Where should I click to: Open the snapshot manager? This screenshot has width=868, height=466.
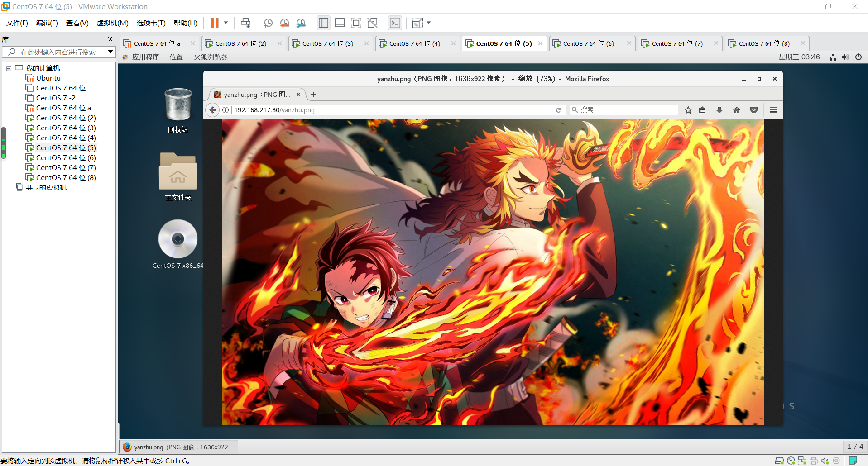click(301, 23)
